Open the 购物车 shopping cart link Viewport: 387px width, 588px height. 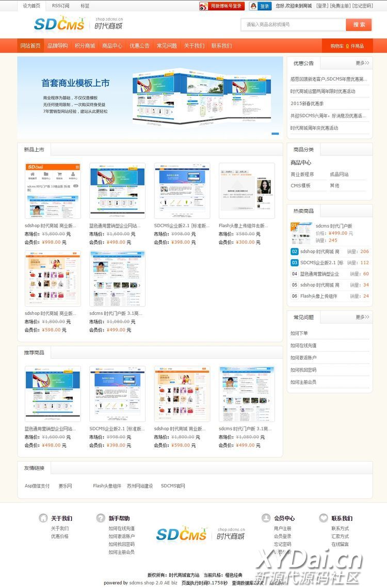click(347, 46)
